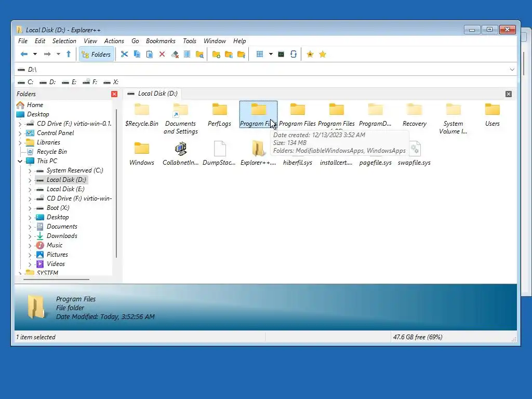This screenshot has height=399, width=532.
Task: Open the View menu
Action: click(90, 41)
